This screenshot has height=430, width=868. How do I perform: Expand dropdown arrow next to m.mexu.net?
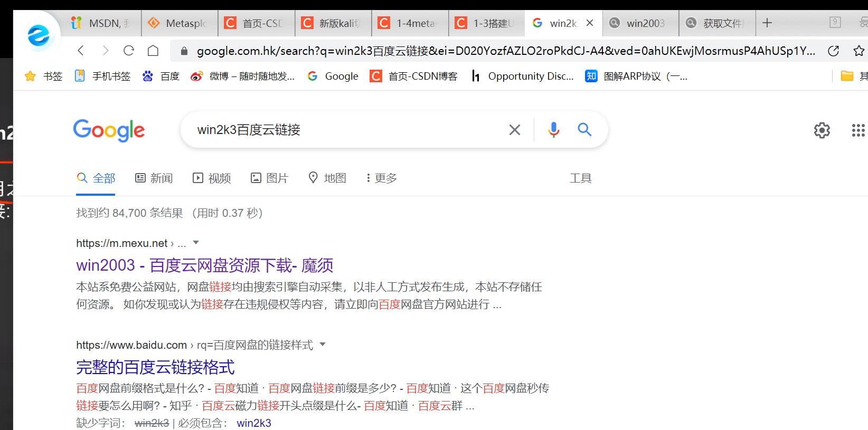[196, 243]
